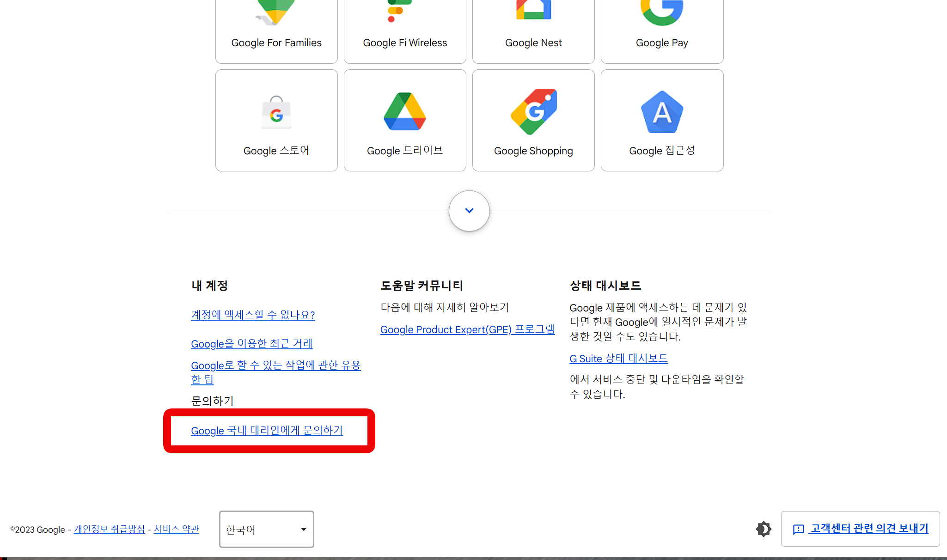Expand more products with the chevron button

pyautogui.click(x=469, y=211)
